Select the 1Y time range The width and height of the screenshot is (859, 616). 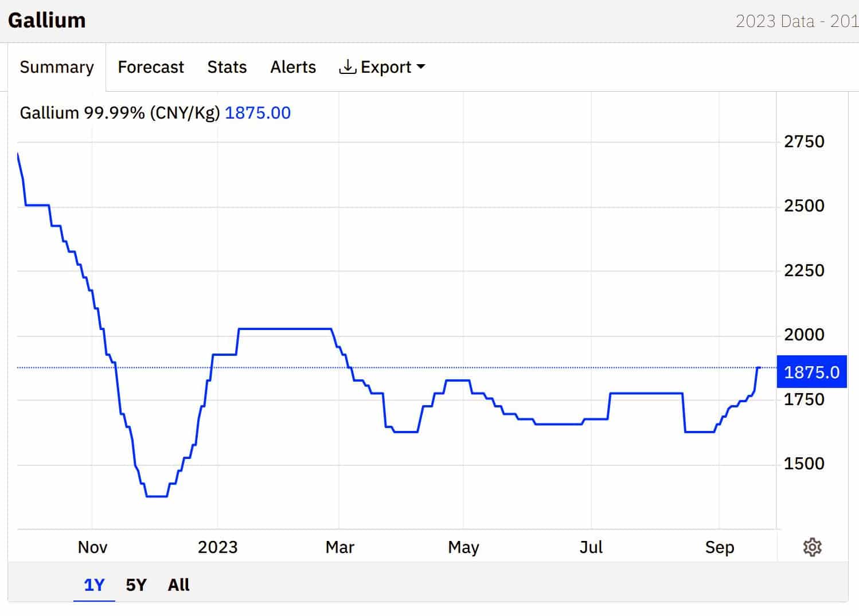coord(94,584)
